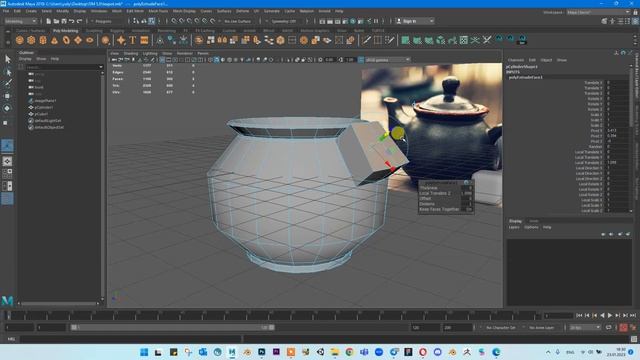Create a polygon cylinder from the shelf
The width and height of the screenshot is (640, 360).
(x=43, y=40)
